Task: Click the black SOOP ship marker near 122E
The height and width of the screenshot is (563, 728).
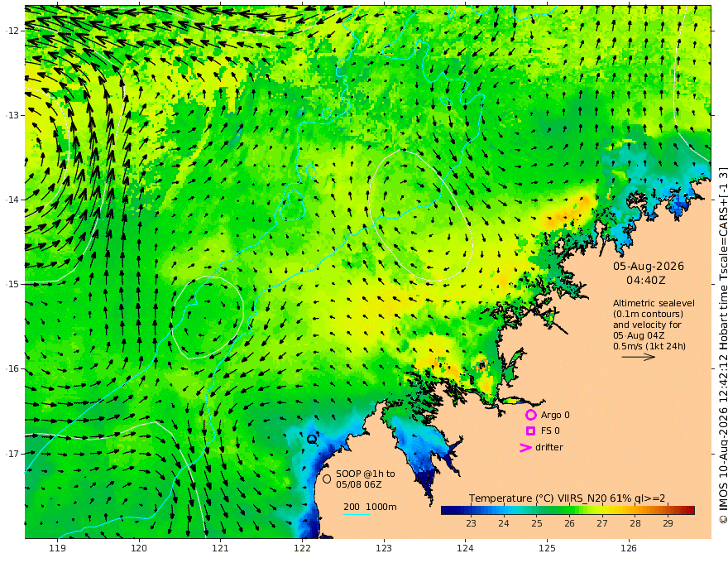Action: (x=312, y=438)
